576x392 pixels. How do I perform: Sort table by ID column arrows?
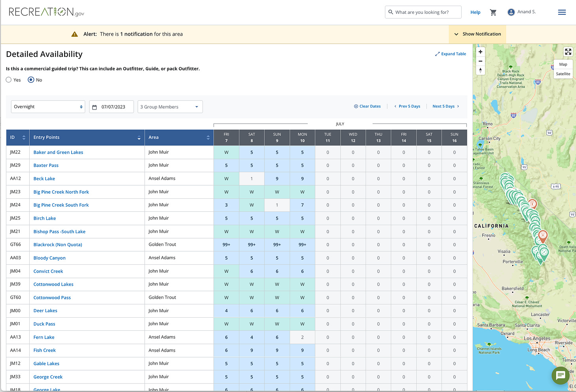click(24, 138)
